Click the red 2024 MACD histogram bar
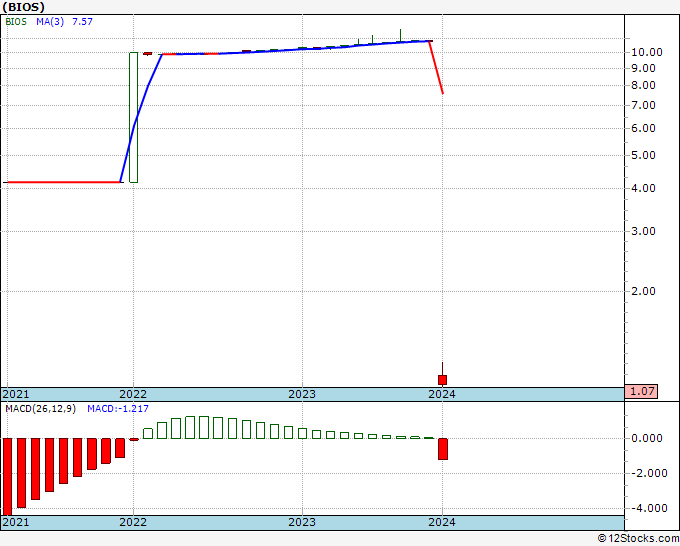 443,449
